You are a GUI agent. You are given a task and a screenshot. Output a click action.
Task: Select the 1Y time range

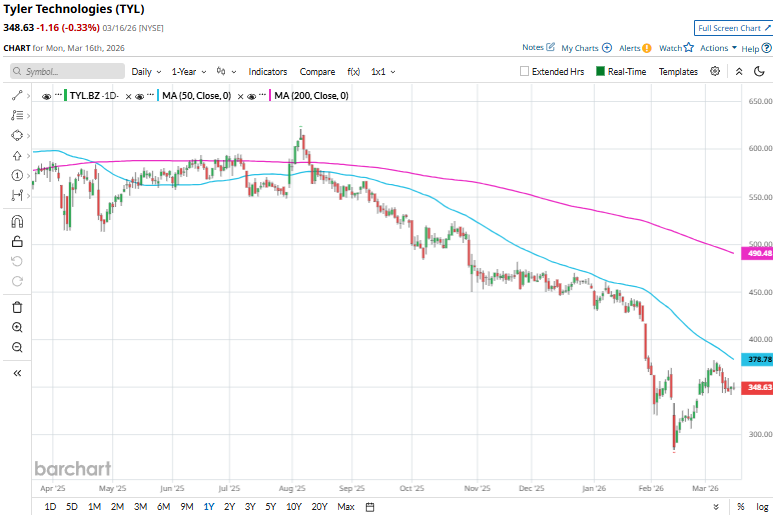(209, 507)
